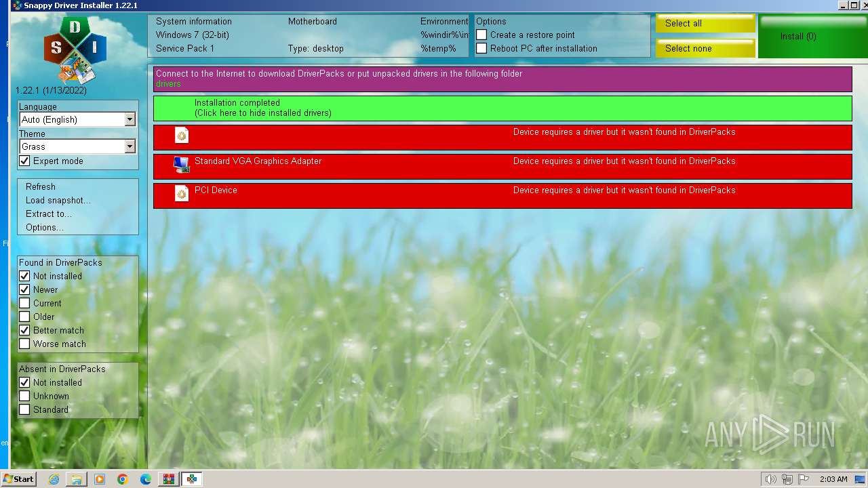Check the Unknown filter checkbox
The width and height of the screenshot is (868, 488).
point(24,396)
